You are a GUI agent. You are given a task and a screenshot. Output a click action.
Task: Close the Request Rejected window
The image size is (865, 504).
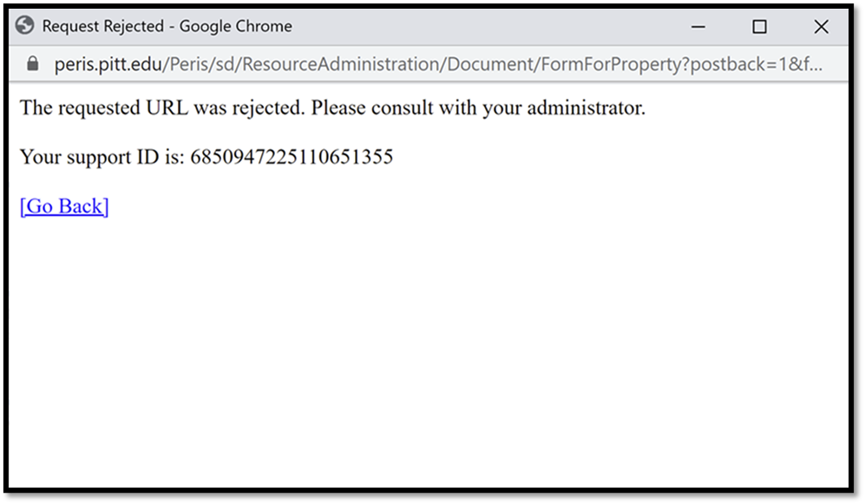click(821, 27)
